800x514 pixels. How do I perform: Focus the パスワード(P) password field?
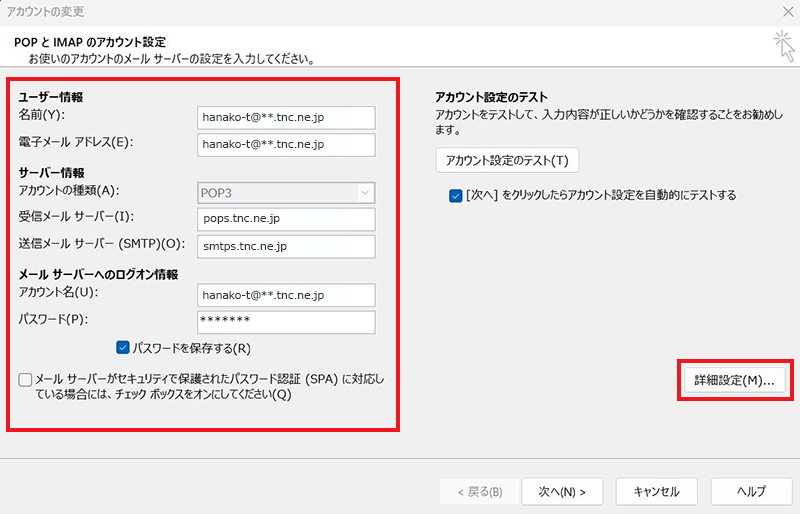[x=287, y=322]
